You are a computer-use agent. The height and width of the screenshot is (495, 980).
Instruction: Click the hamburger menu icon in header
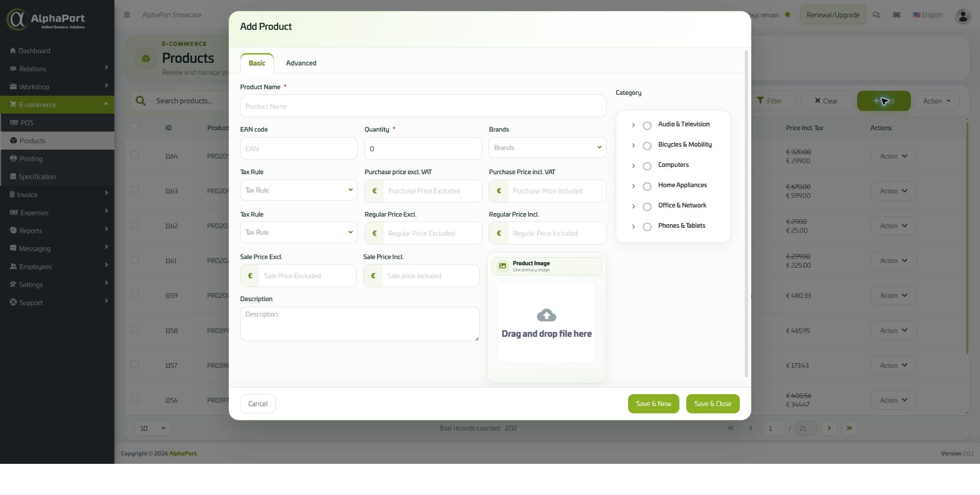pos(127,15)
